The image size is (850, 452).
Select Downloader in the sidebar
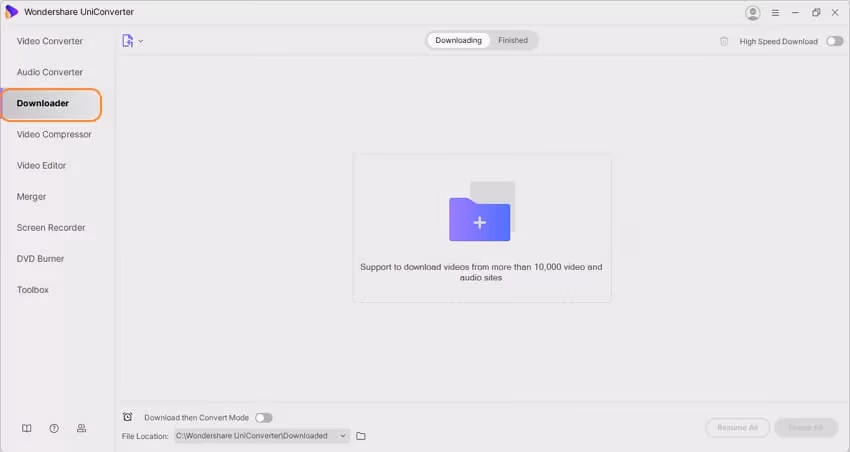(x=51, y=104)
